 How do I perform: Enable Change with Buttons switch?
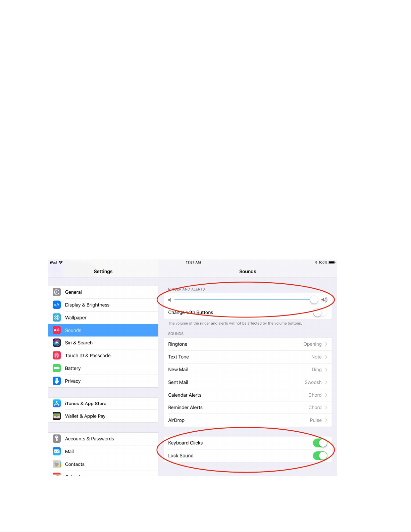320,312
